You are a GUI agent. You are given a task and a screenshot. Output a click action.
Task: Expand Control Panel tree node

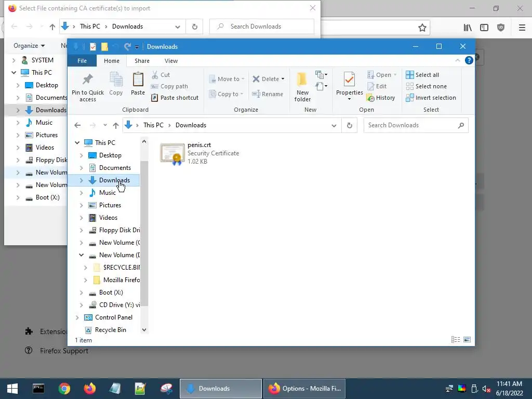[77, 317]
